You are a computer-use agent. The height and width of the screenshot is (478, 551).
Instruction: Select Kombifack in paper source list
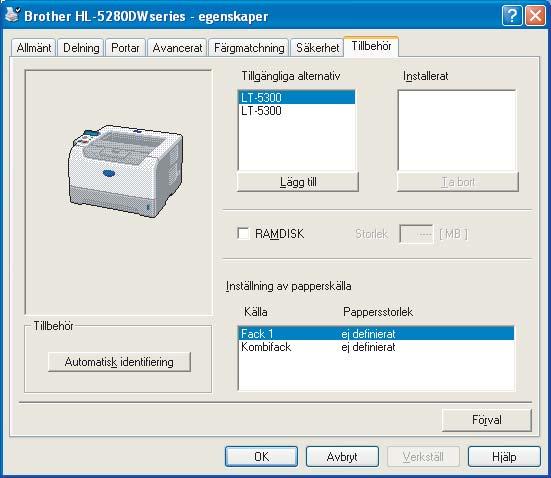[376, 347]
